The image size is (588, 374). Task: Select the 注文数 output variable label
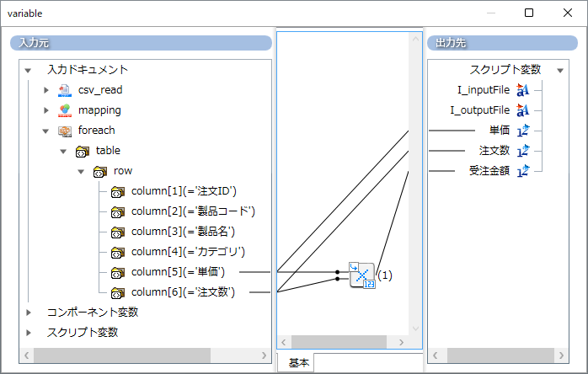pyautogui.click(x=494, y=151)
